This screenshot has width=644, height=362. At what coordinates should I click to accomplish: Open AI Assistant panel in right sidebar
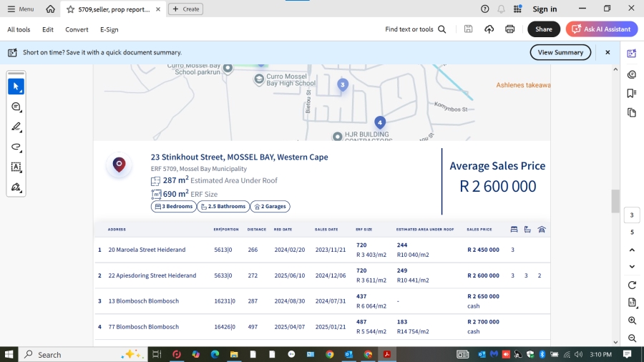[x=632, y=54]
